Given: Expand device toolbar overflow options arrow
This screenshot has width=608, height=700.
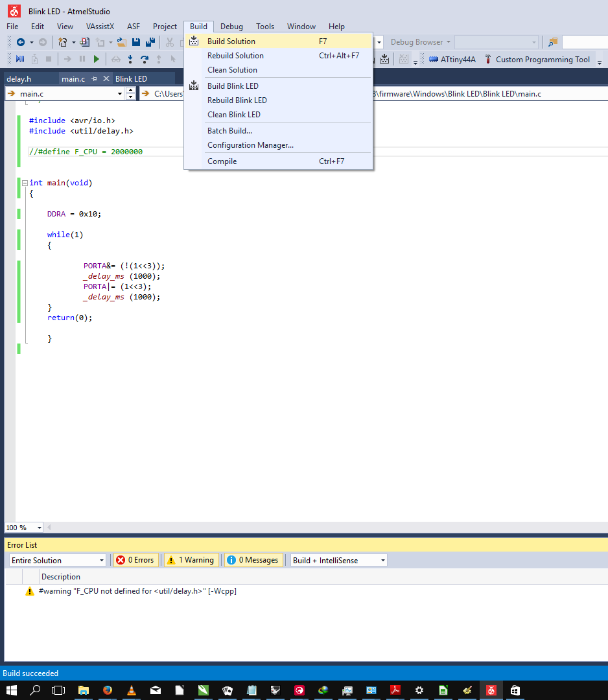Looking at the screenshot, I should (x=600, y=62).
